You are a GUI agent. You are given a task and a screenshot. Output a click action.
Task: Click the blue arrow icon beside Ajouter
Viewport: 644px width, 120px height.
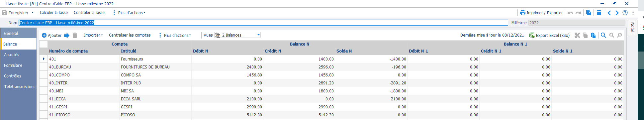click(67, 35)
